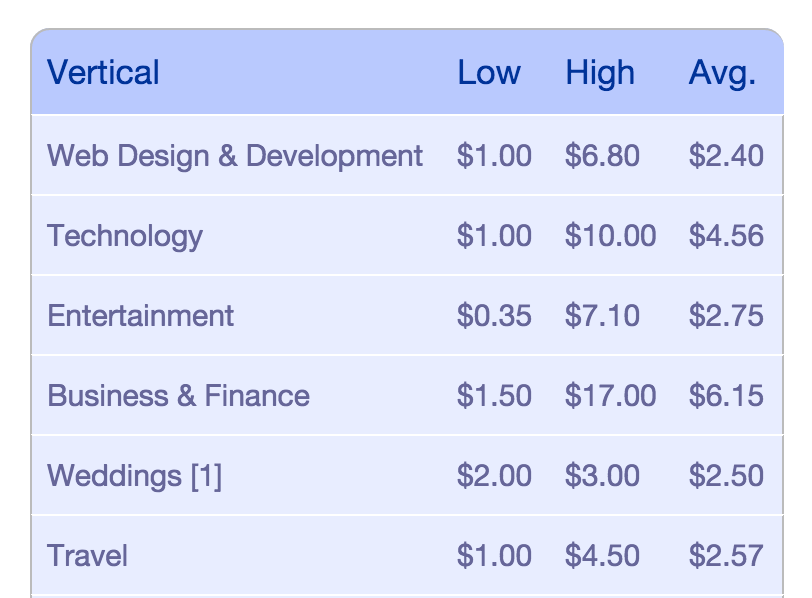This screenshot has width=812, height=598.
Task: Select the Technology row label
Action: tap(125, 236)
